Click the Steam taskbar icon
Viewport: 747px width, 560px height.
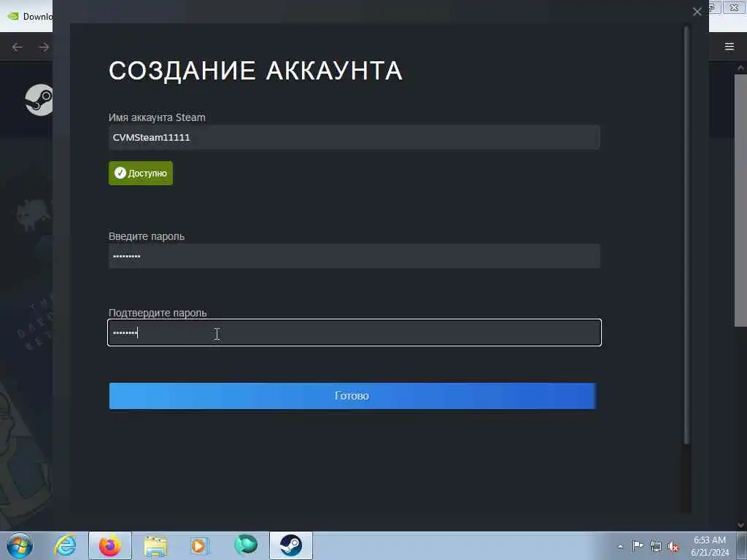coord(290,545)
